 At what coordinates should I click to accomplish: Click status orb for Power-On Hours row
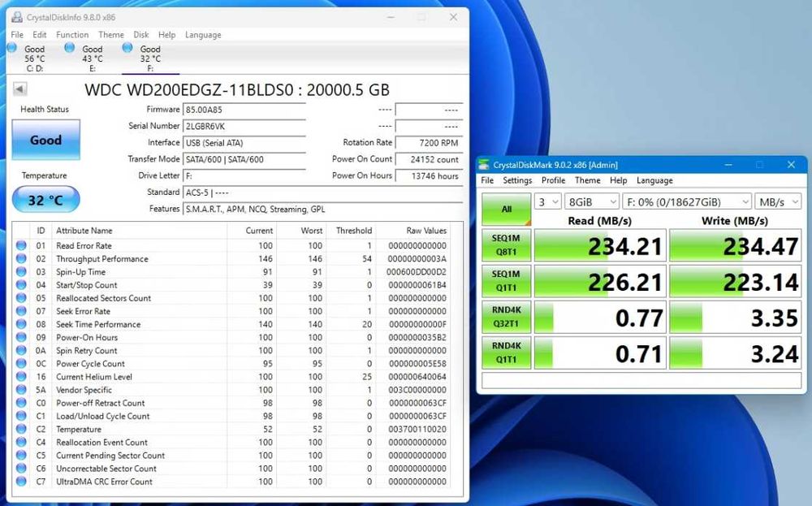[x=21, y=337]
